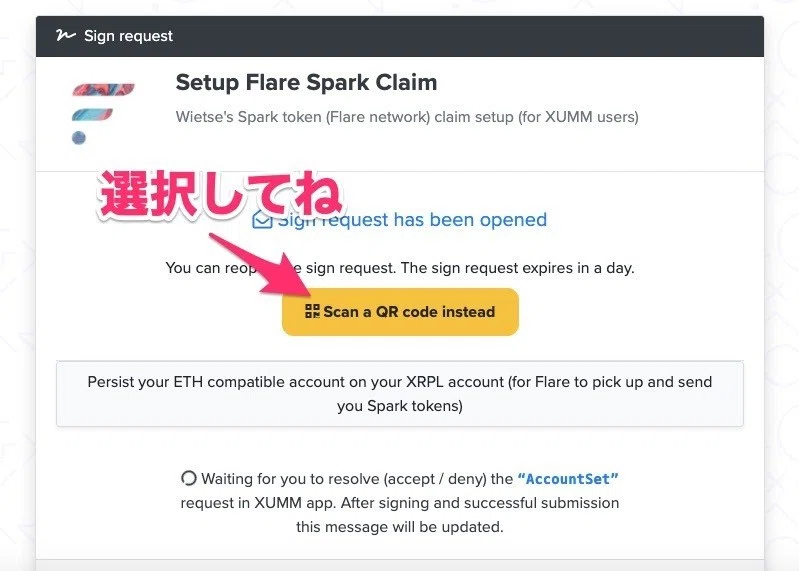The width and height of the screenshot is (799, 571).
Task: Click the pink arrow annotation
Action: [x=260, y=264]
